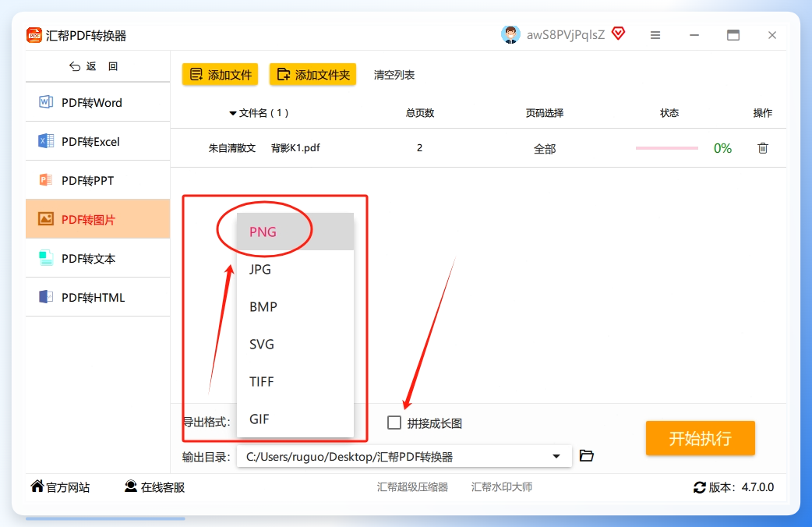Screen dimensions: 812x527
Task: Click the picture icon beside PDF转图片
Action: [45, 219]
